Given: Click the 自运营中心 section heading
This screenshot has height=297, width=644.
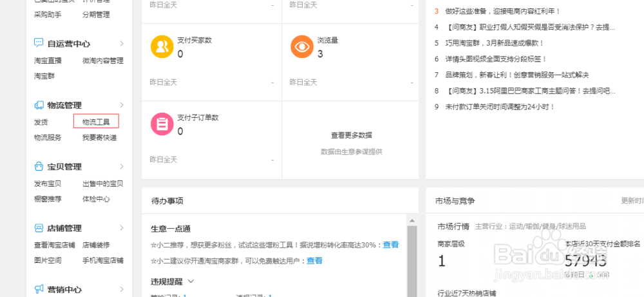Looking at the screenshot, I should [x=69, y=44].
